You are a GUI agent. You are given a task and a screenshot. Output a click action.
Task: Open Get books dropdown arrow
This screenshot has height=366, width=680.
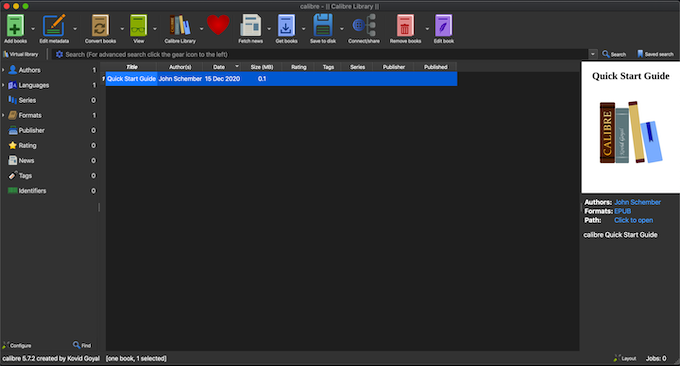pyautogui.click(x=303, y=29)
